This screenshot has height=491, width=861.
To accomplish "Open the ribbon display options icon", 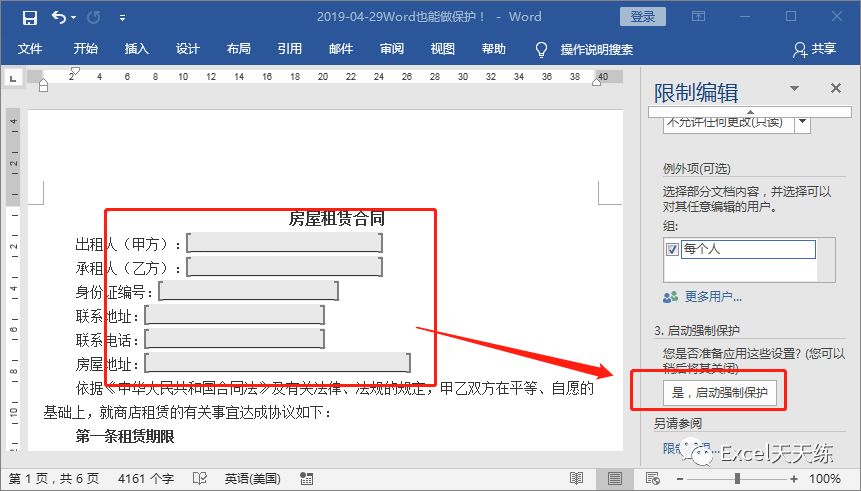I will pyautogui.click(x=698, y=16).
